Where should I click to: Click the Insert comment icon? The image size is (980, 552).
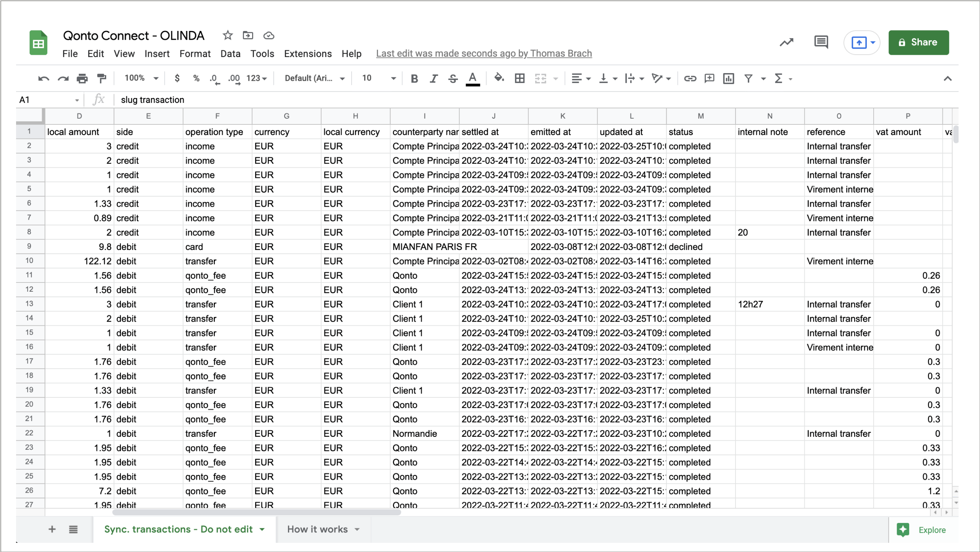(709, 78)
